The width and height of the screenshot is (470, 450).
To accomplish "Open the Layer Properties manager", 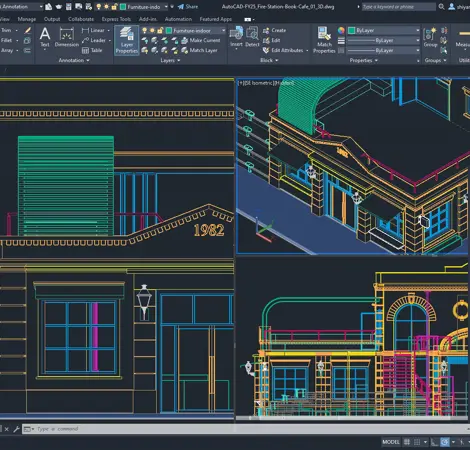I will coord(127,40).
